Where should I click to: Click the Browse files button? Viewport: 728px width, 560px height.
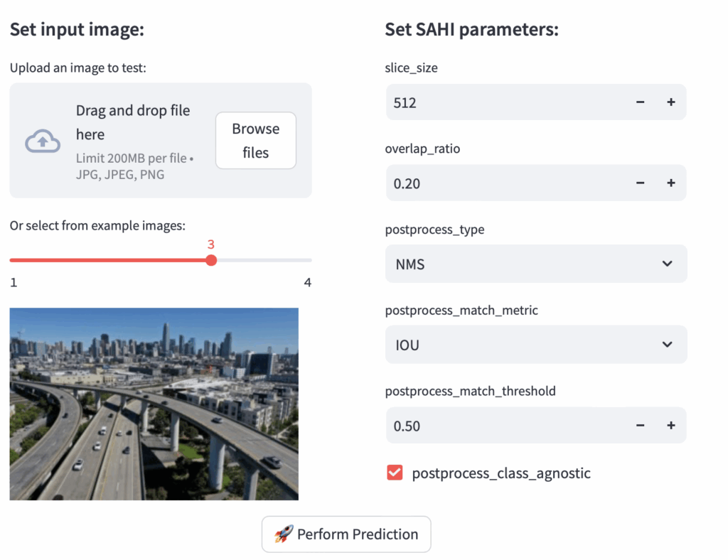click(x=255, y=141)
